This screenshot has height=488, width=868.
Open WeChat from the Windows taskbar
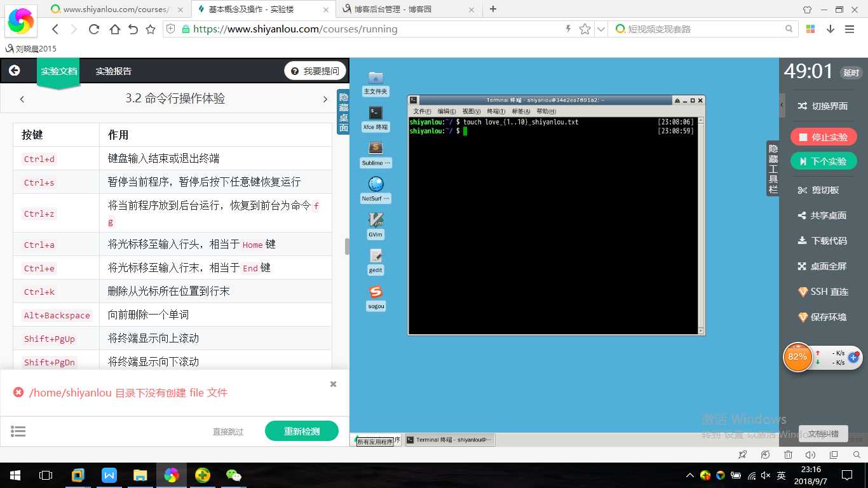(x=234, y=475)
